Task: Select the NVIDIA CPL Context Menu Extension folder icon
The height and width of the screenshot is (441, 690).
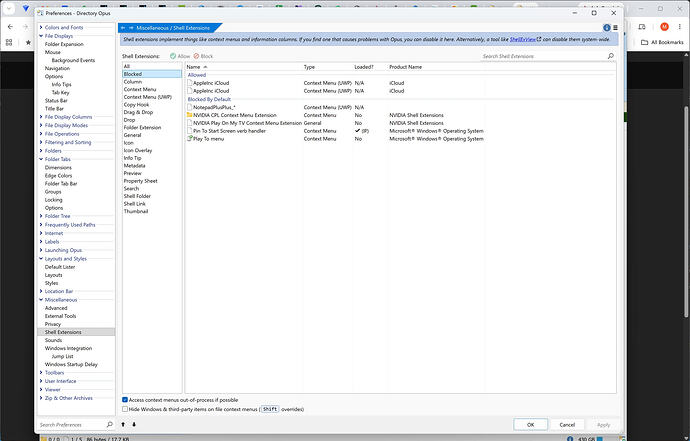Action: coord(190,115)
